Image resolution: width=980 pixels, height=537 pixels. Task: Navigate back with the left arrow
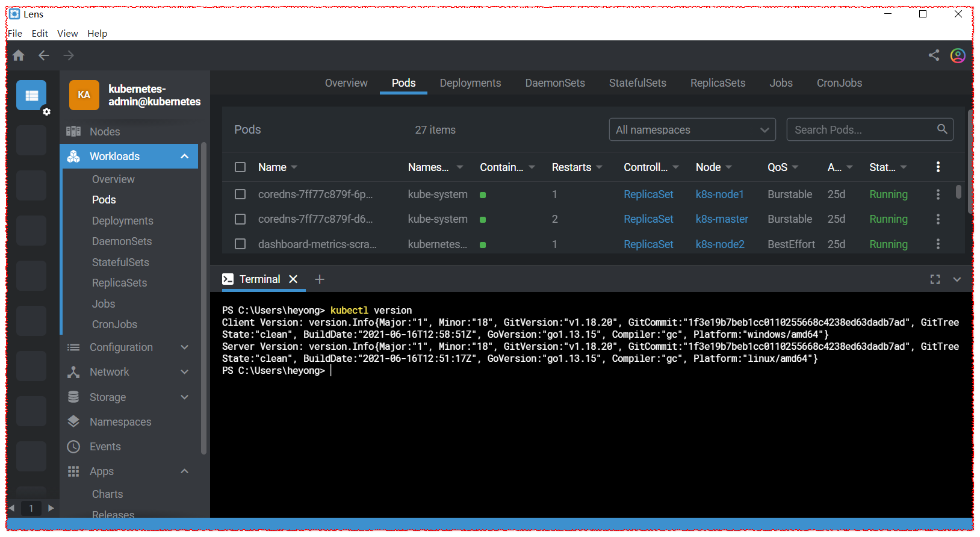(44, 55)
